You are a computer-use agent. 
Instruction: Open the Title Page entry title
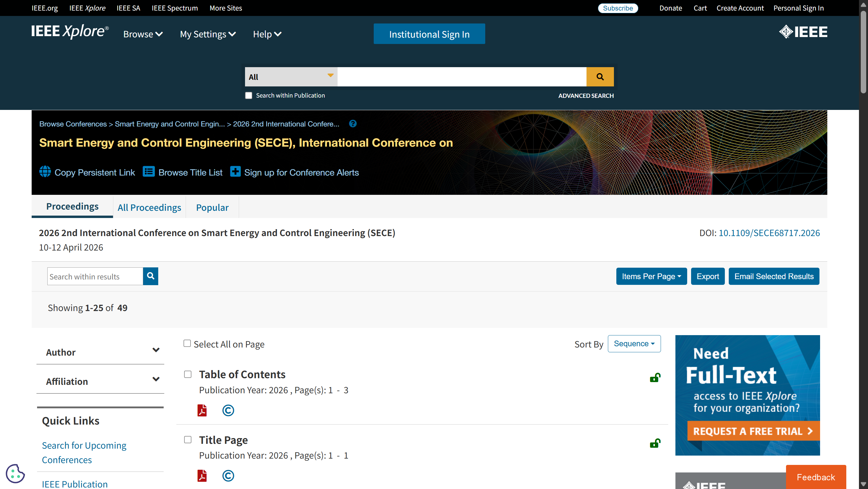223,440
